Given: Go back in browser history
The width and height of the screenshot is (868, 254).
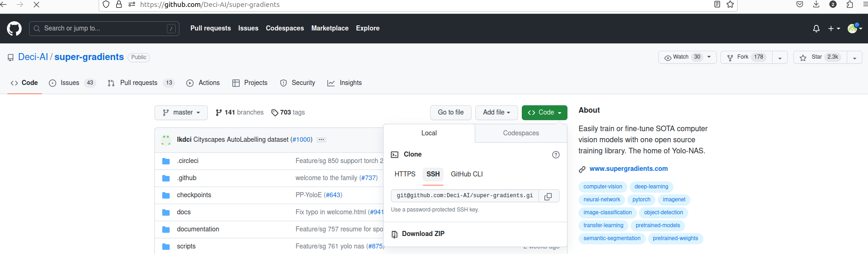Looking at the screenshot, I should (x=4, y=5).
